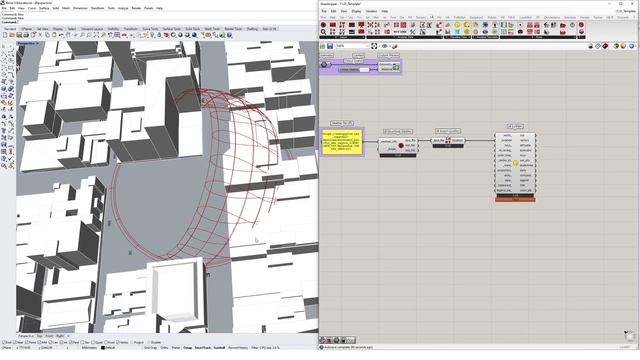This screenshot has height=360, width=640.
Task: Click the Print icon in Rhino toolbar
Action: pyautogui.click(x=26, y=35)
